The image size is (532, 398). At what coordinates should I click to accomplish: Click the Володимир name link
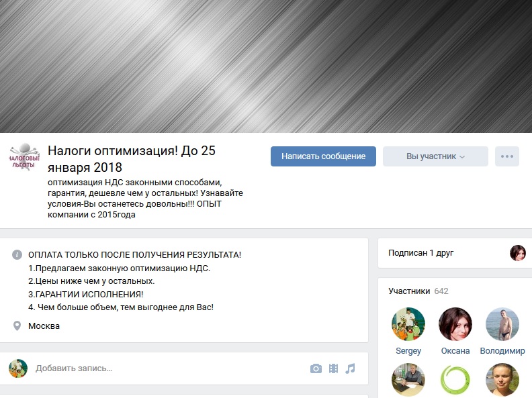(x=502, y=351)
